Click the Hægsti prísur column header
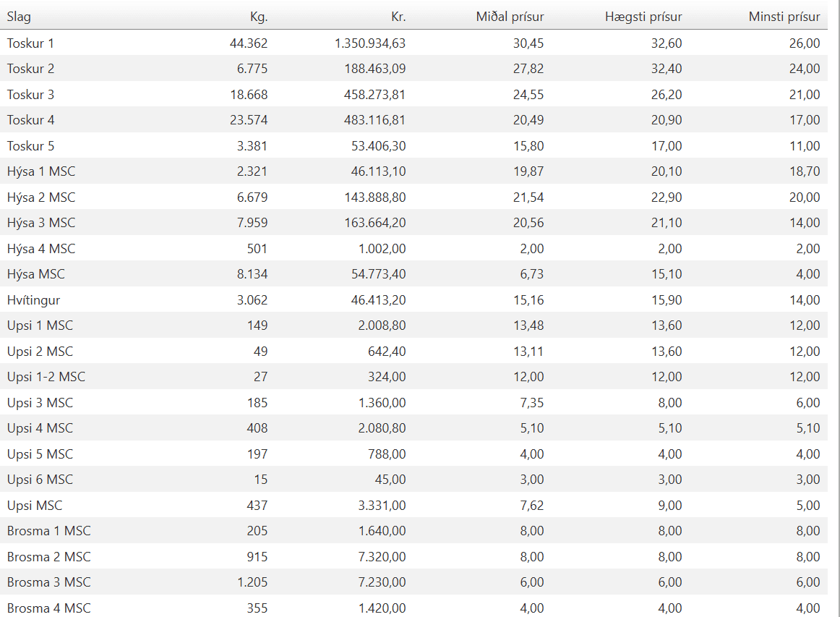840x617 pixels. 643,17
